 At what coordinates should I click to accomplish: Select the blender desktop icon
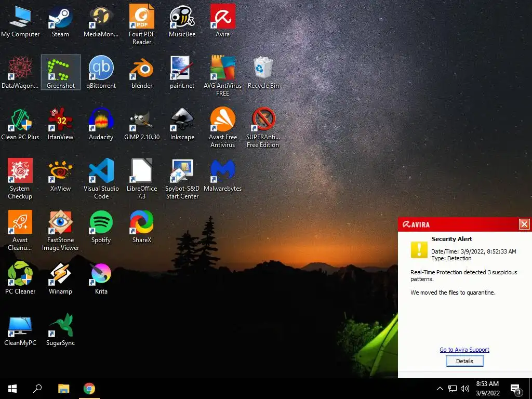[142, 73]
